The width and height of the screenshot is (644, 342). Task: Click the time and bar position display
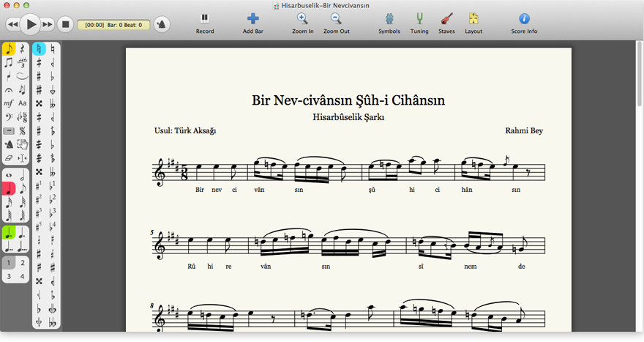click(113, 25)
